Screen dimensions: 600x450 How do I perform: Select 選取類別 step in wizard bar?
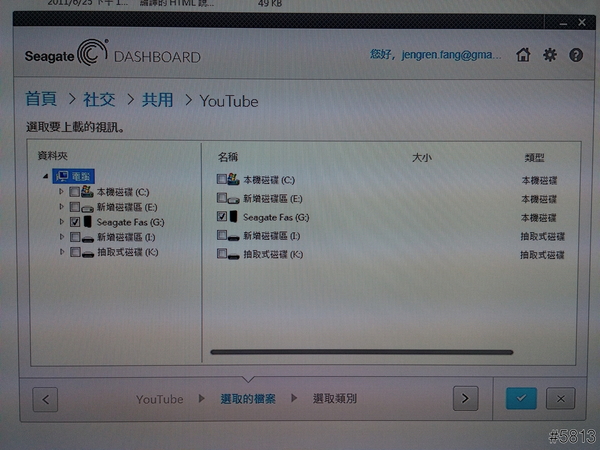point(335,399)
